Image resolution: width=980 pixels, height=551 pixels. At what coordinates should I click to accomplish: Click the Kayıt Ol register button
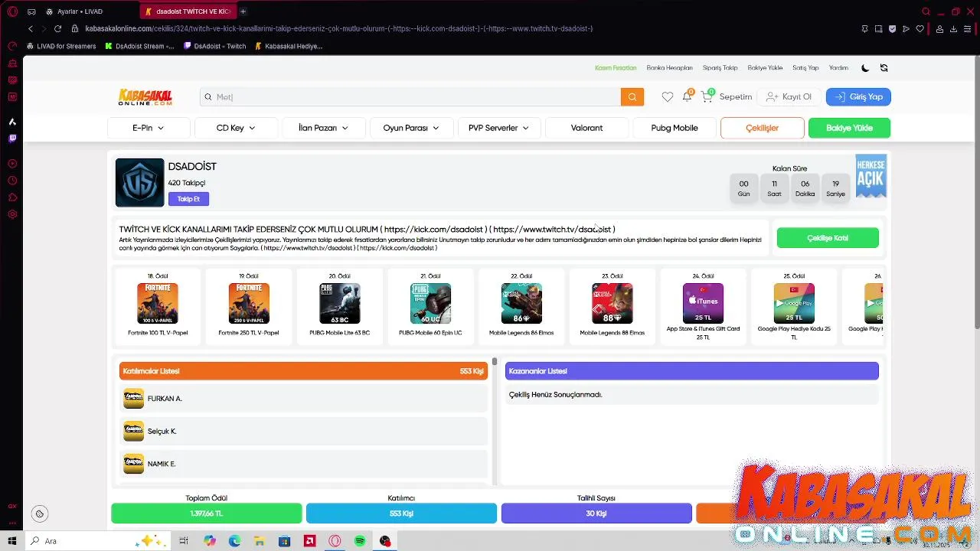click(789, 96)
